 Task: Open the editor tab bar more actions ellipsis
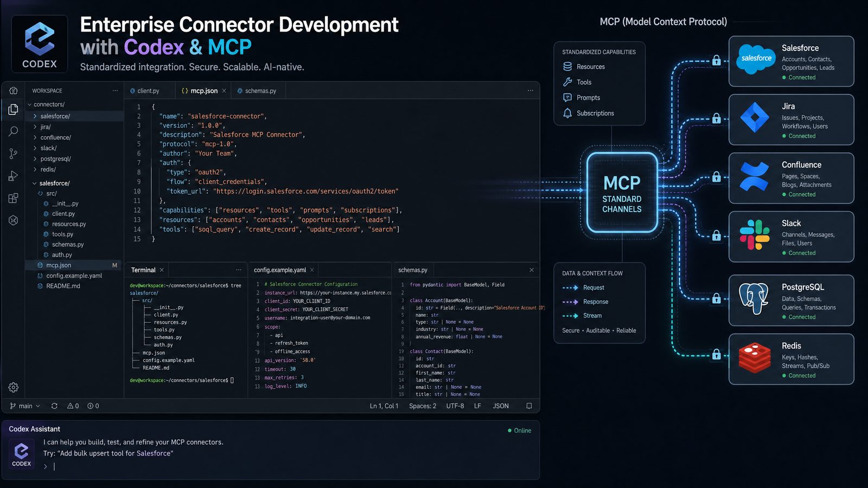tap(530, 91)
